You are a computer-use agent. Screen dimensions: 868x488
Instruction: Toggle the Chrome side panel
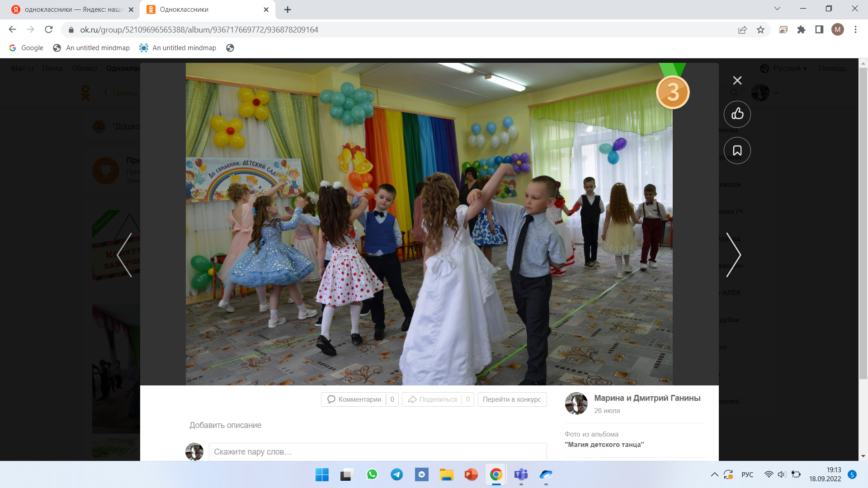tap(819, 30)
